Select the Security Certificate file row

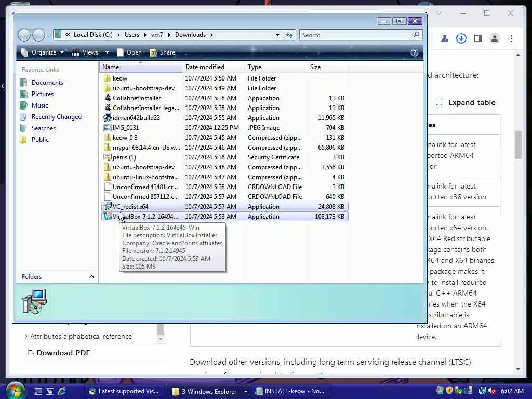click(x=224, y=157)
